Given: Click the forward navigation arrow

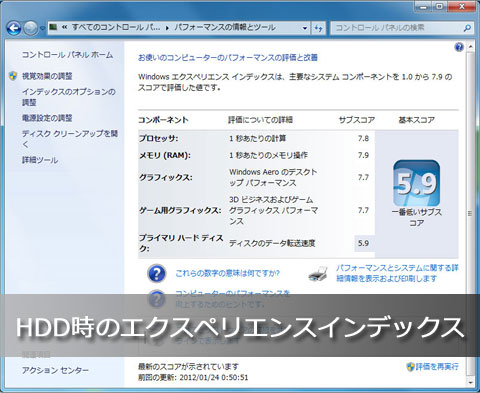Looking at the screenshot, I should click(31, 28).
